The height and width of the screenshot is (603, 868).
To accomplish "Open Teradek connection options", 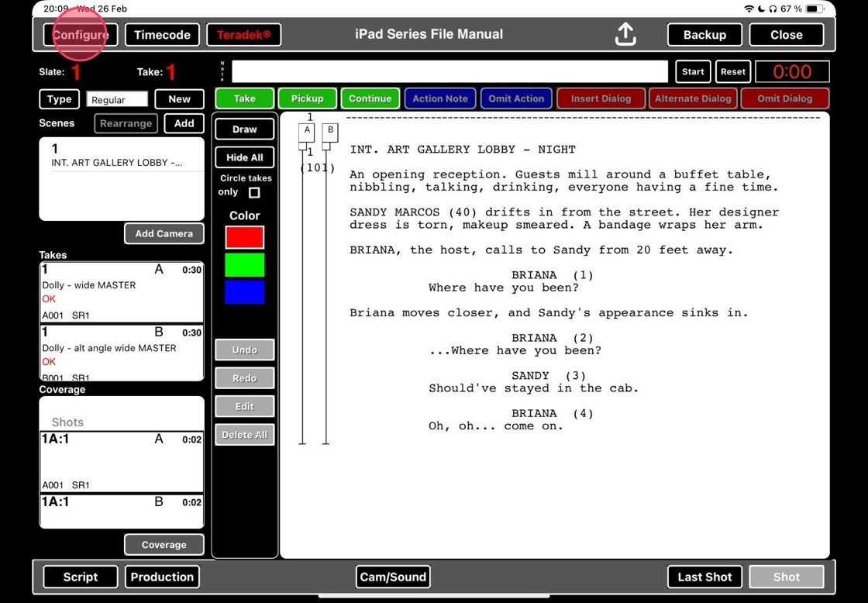I will tap(243, 35).
